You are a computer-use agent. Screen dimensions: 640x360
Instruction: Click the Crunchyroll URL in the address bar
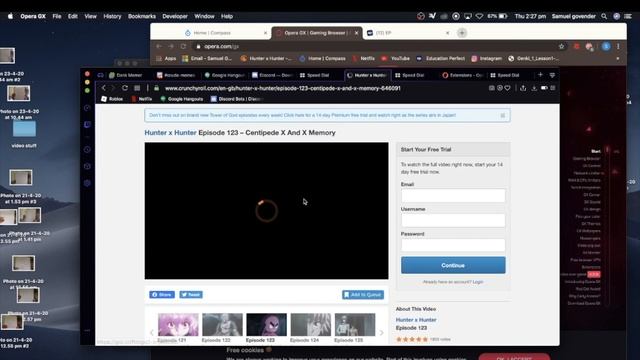point(282,88)
